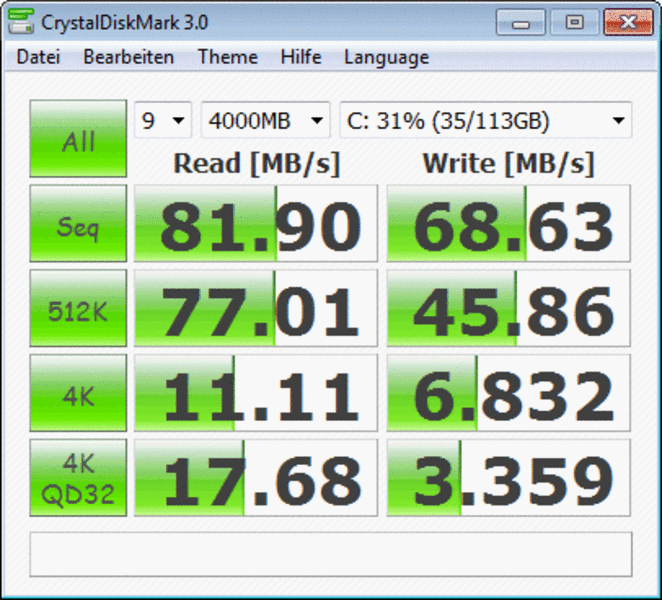Screen dimensions: 662x600
Task: Expand the C: drive selection dropdown
Action: click(x=486, y=120)
